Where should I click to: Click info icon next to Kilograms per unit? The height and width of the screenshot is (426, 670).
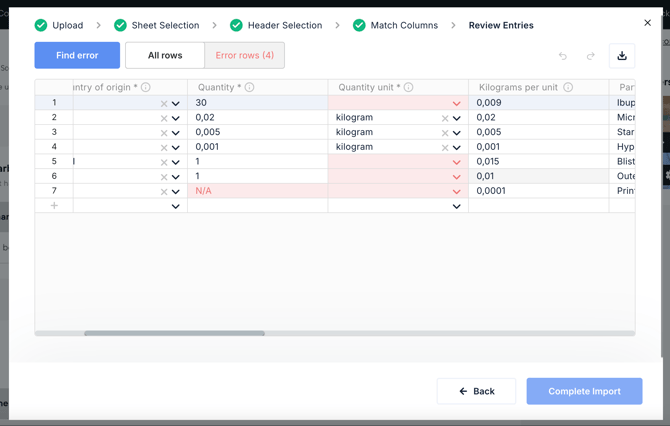pos(568,88)
